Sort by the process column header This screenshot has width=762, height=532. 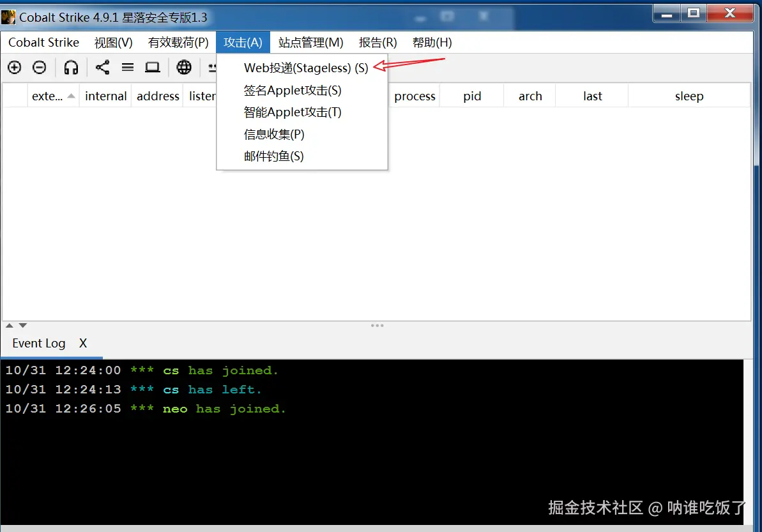pyautogui.click(x=415, y=96)
